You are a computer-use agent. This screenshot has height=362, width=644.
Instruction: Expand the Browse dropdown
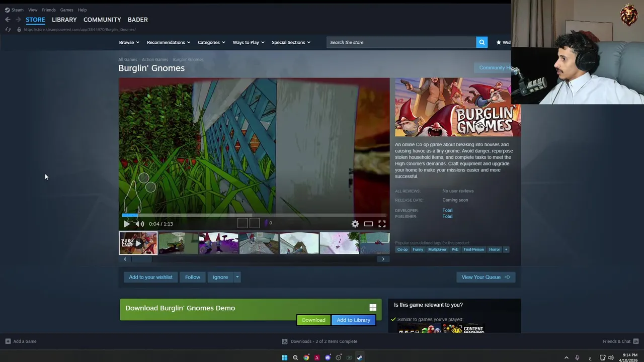coord(129,42)
